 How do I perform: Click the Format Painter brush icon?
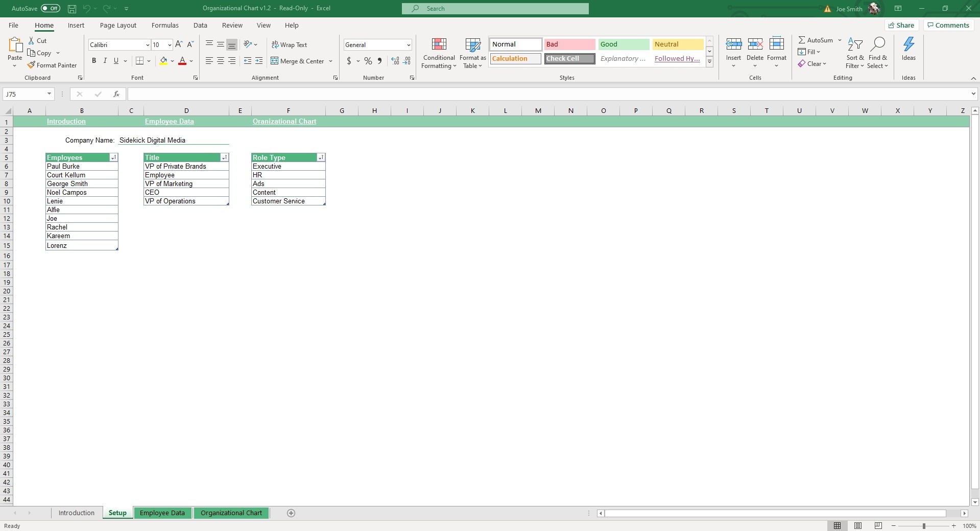[x=31, y=65]
